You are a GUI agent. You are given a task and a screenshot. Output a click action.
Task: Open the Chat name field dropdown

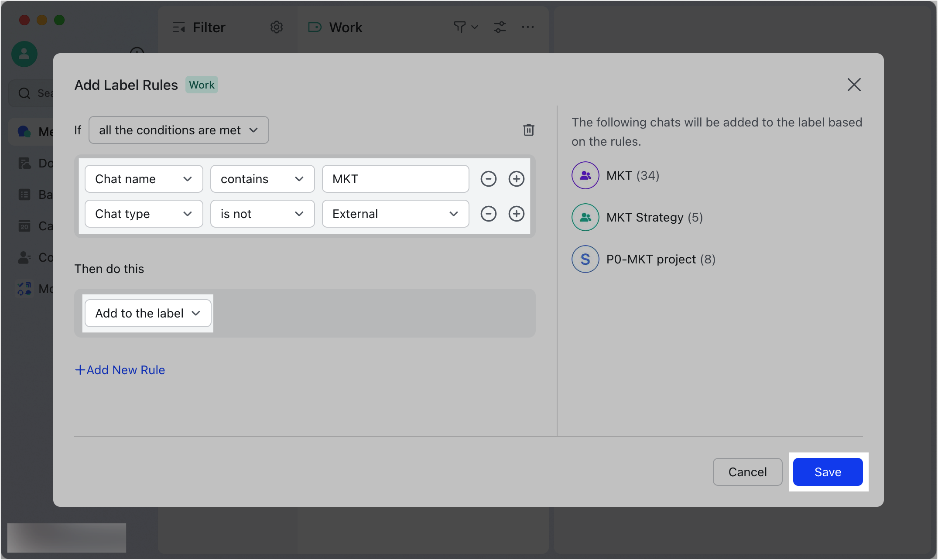coord(144,179)
